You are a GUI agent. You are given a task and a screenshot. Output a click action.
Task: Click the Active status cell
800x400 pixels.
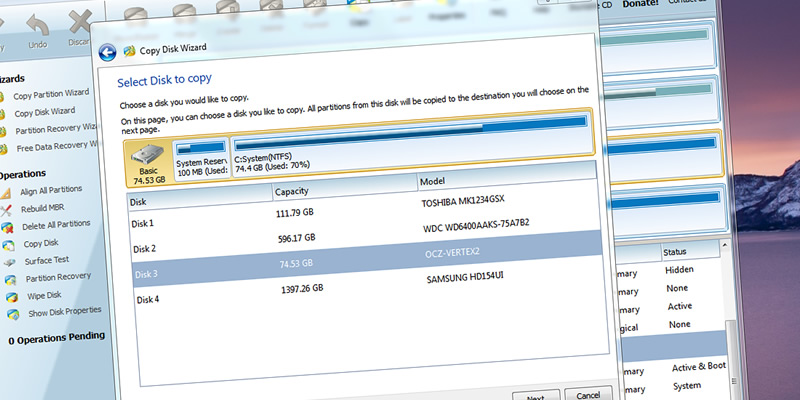tap(680, 306)
